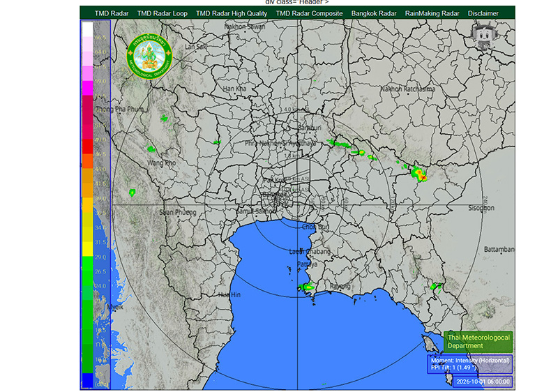The width and height of the screenshot is (558, 392).
Task: Open TMD Radar Composite link
Action: click(309, 13)
